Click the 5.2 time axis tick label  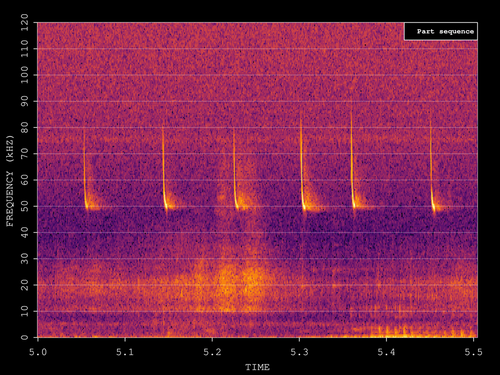click(x=212, y=352)
